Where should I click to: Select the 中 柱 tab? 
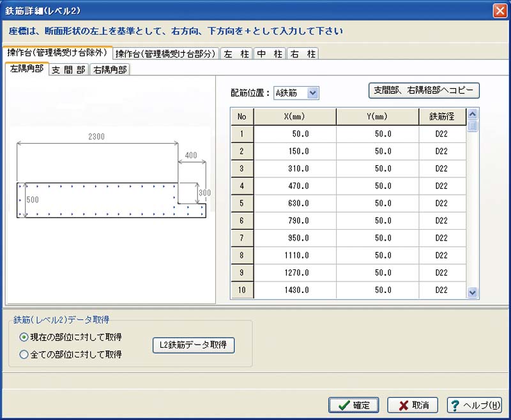(x=270, y=54)
